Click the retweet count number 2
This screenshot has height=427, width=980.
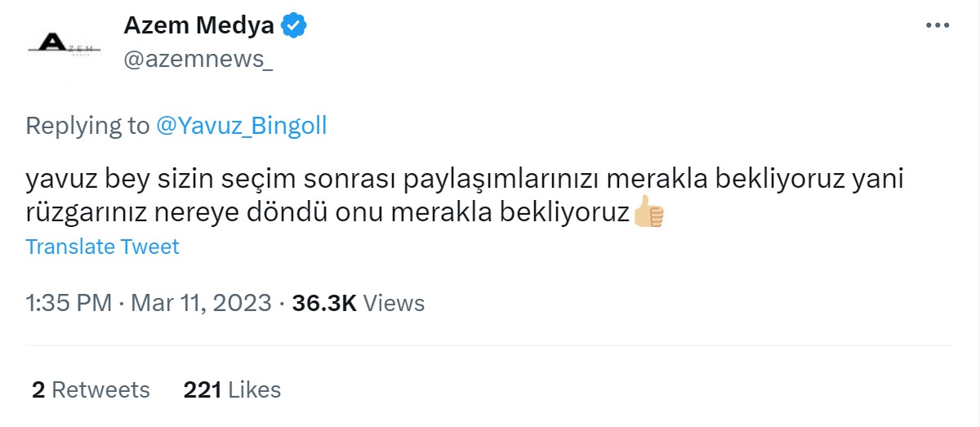tap(38, 390)
